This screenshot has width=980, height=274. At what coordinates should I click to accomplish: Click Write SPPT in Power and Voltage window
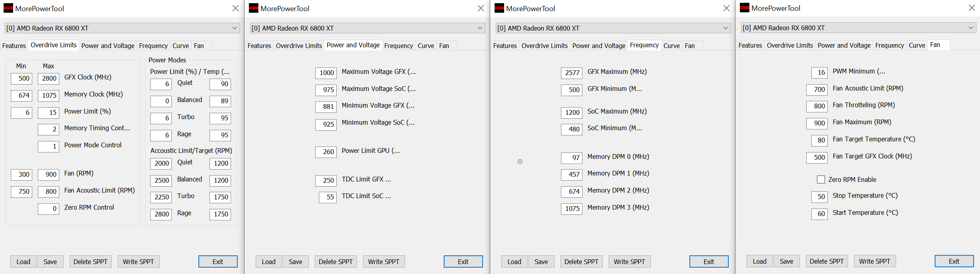pyautogui.click(x=384, y=262)
